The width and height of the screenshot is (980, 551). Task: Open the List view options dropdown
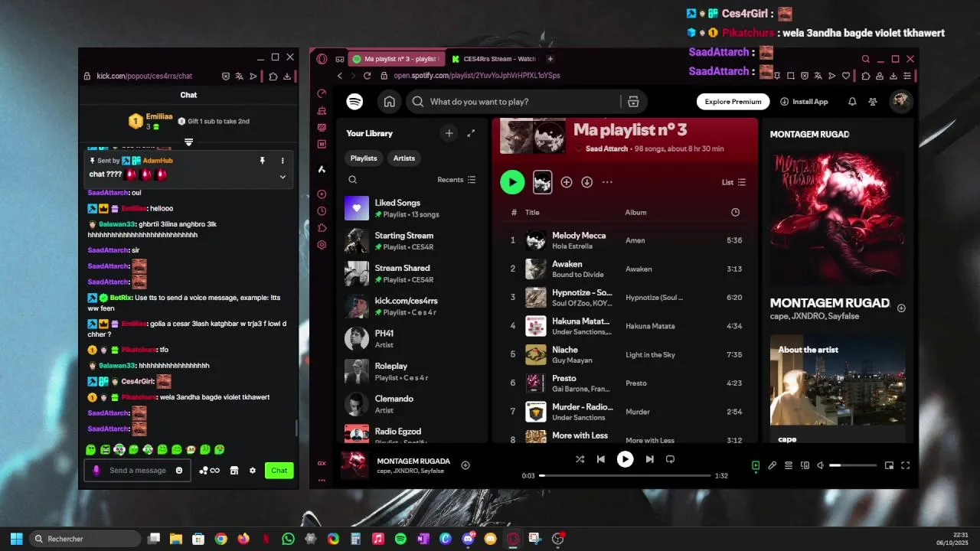point(733,182)
